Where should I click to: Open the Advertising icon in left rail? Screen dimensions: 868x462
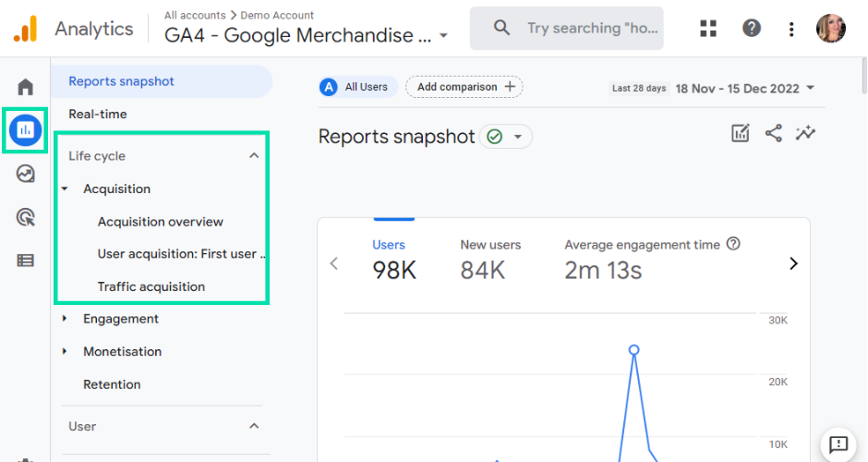coord(26,217)
